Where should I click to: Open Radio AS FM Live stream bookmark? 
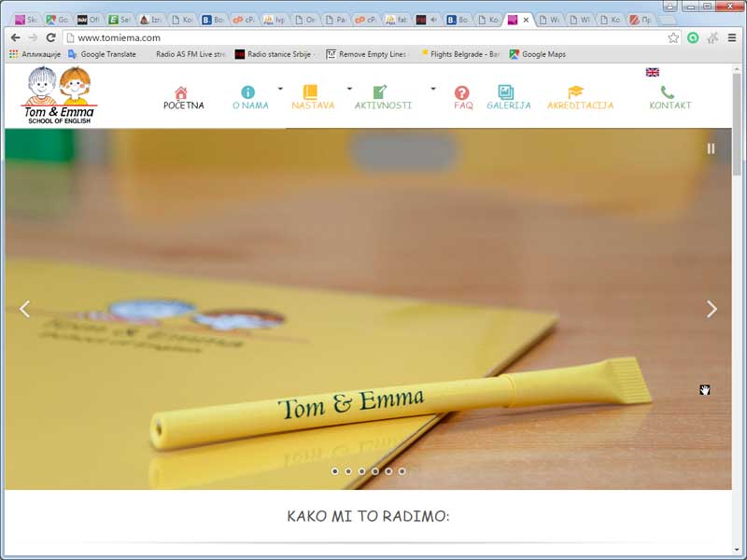tap(190, 54)
